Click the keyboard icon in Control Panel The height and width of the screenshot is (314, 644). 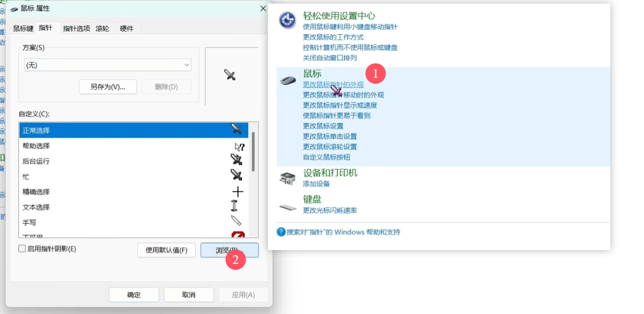tap(288, 207)
